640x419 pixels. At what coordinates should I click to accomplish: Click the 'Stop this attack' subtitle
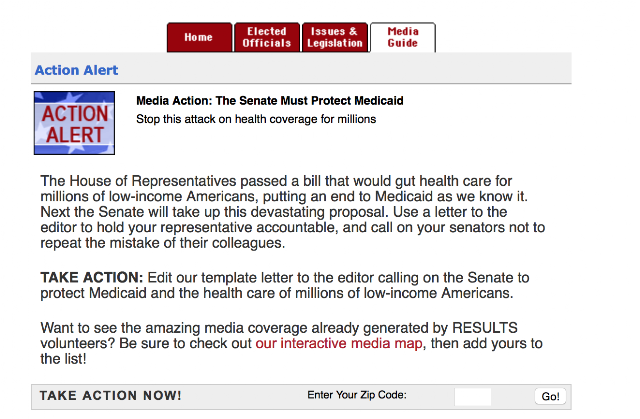pos(256,119)
